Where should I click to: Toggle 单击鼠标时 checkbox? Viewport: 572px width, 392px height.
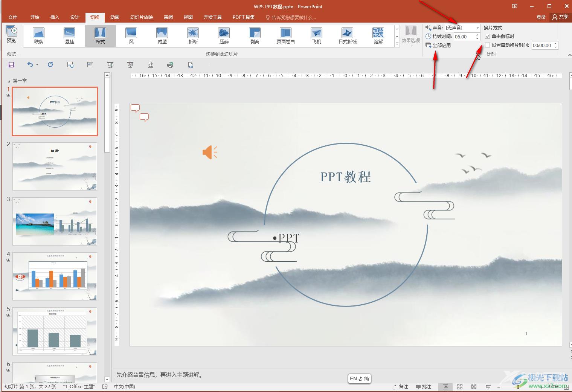(488, 37)
